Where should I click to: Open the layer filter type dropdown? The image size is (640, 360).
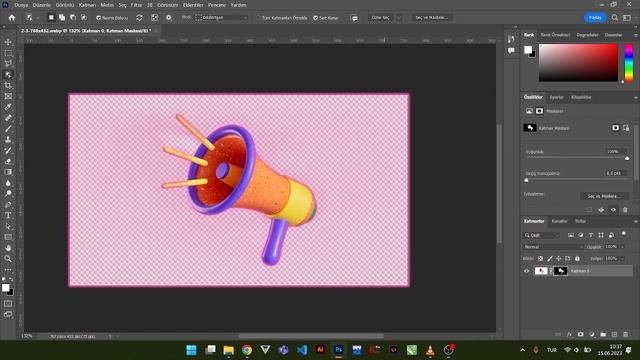tap(542, 236)
